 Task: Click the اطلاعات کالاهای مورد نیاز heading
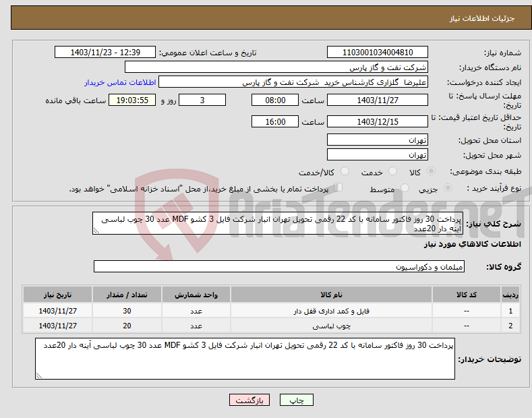472,244
